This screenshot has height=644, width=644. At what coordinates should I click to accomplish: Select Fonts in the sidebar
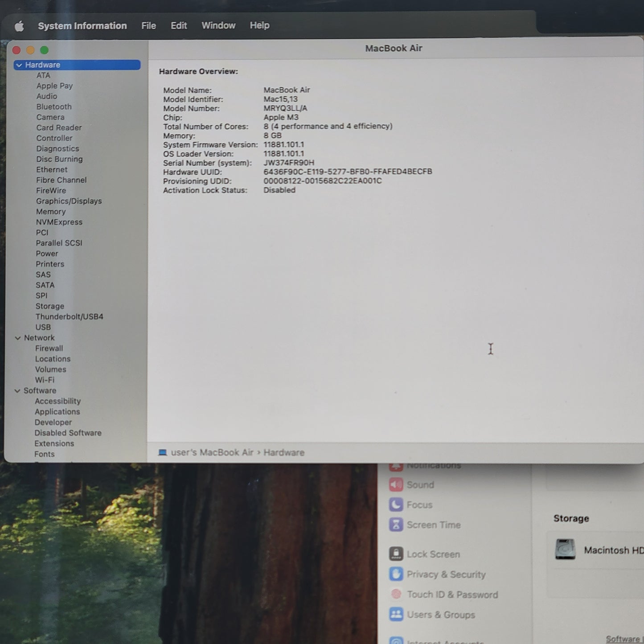pos(45,454)
